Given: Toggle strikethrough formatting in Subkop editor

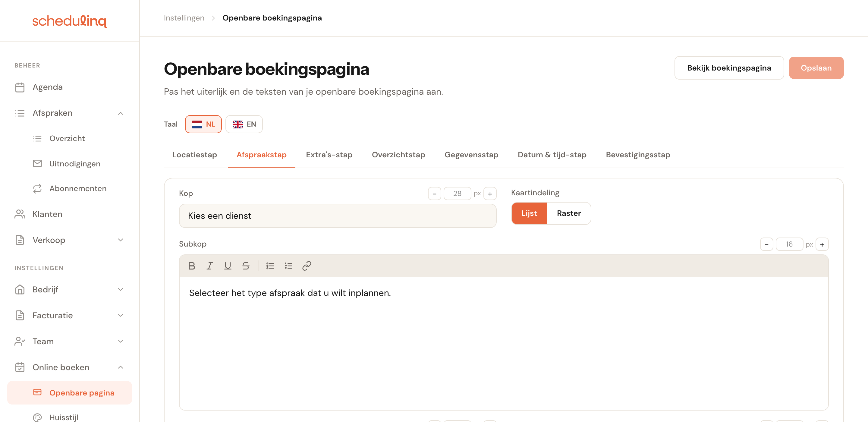Looking at the screenshot, I should coord(246,266).
